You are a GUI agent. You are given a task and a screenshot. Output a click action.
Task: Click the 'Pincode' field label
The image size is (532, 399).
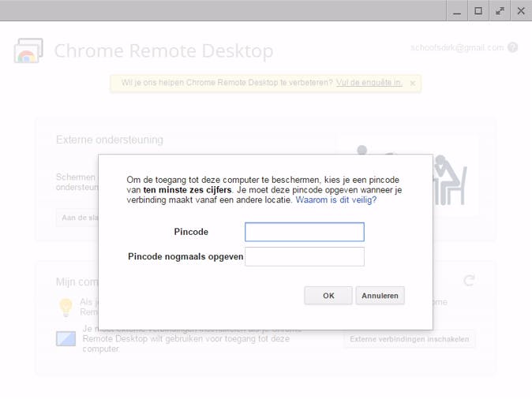(191, 232)
